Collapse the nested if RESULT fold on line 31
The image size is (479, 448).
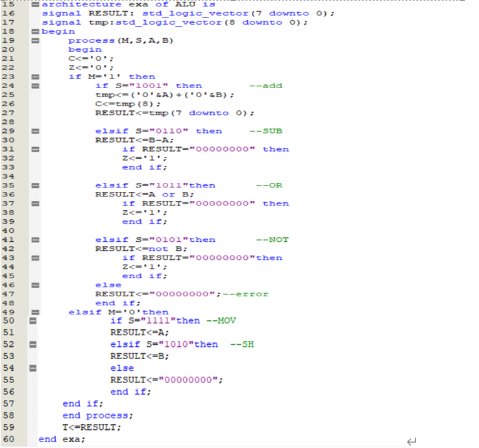pos(36,149)
